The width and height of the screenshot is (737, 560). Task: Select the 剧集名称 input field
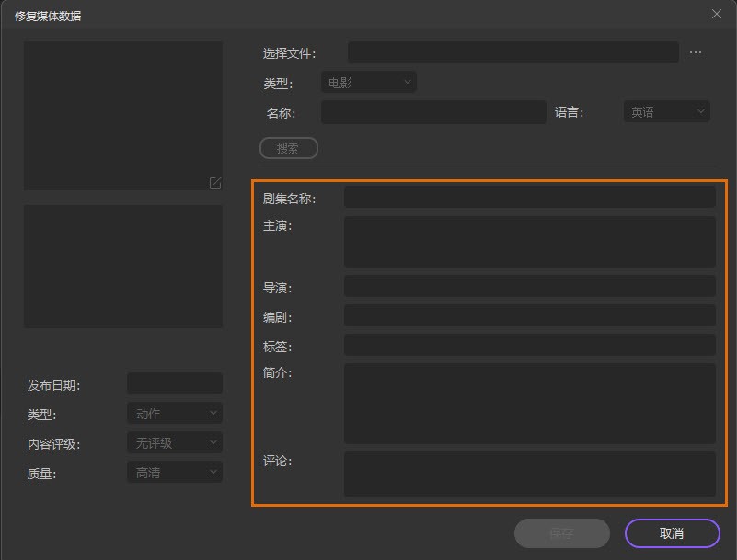(529, 197)
